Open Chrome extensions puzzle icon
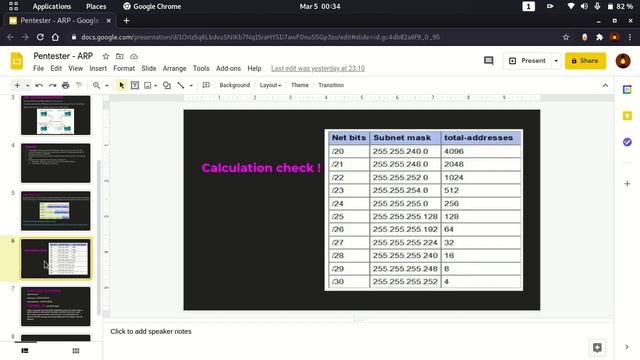The width and height of the screenshot is (640, 360). coord(599,37)
